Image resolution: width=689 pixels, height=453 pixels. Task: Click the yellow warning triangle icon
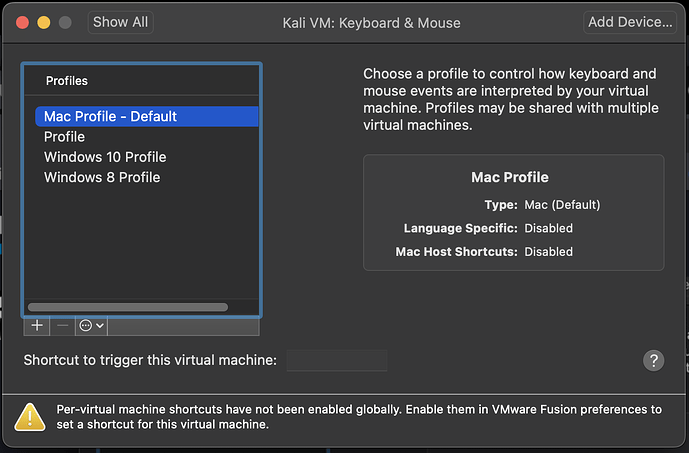coord(29,417)
